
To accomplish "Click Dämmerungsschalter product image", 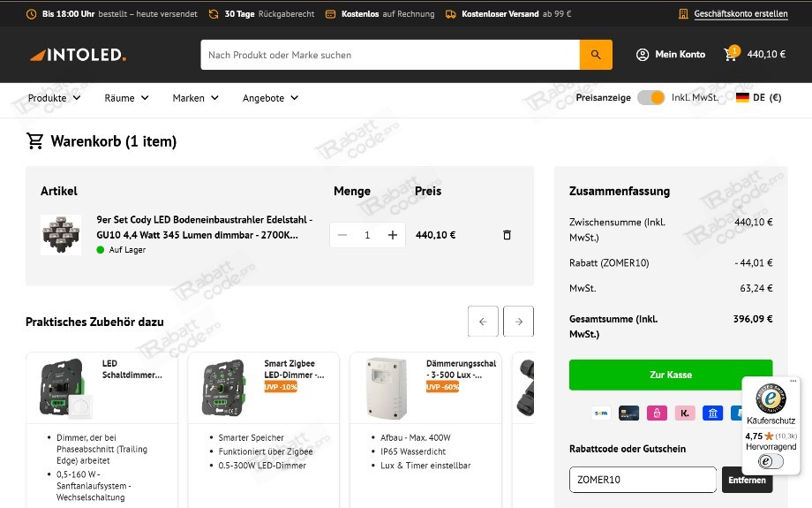I will (387, 388).
